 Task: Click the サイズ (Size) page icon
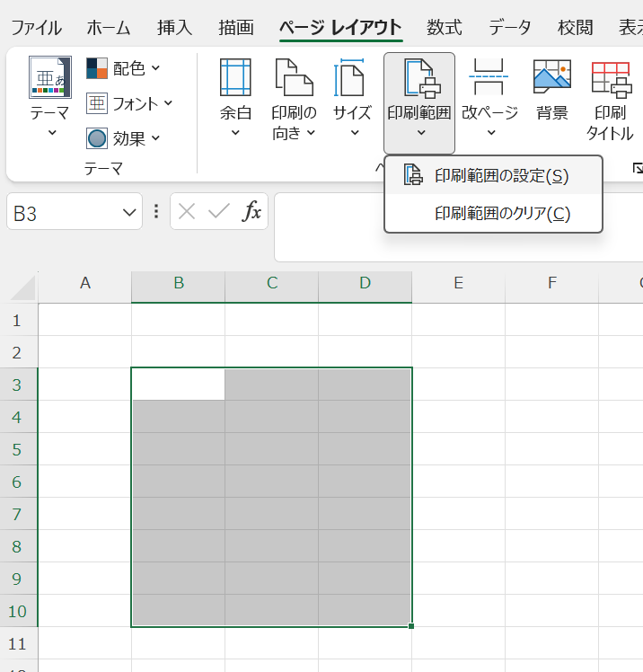click(x=352, y=78)
